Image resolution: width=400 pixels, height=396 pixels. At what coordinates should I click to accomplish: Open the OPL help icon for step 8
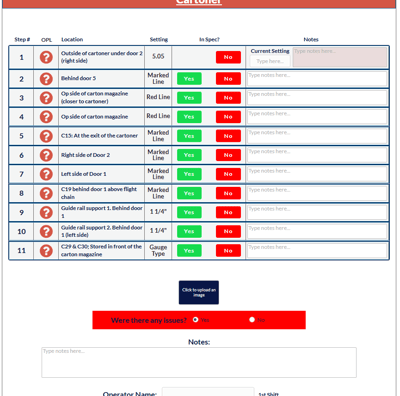(x=46, y=193)
